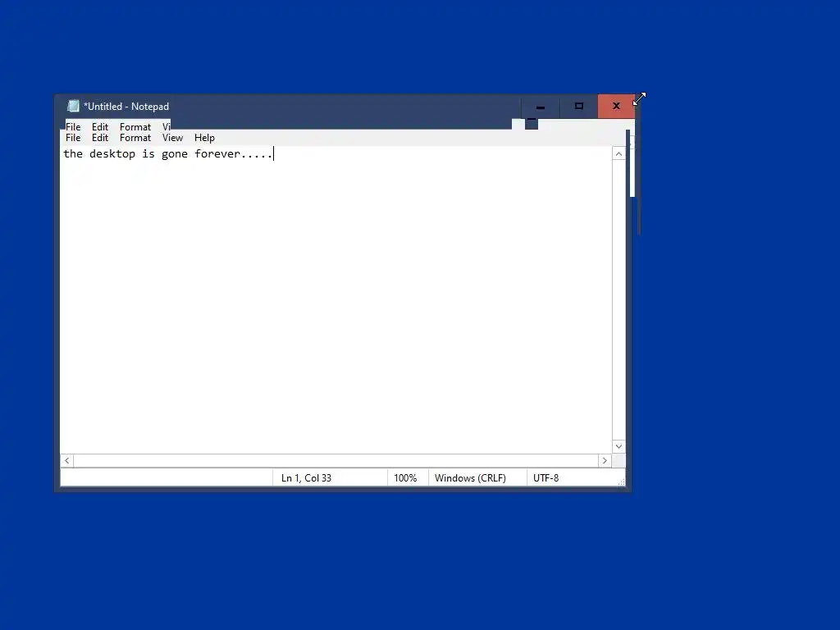Click the '*Untitled - Notepad' title text
This screenshot has height=630, width=840.
[126, 107]
